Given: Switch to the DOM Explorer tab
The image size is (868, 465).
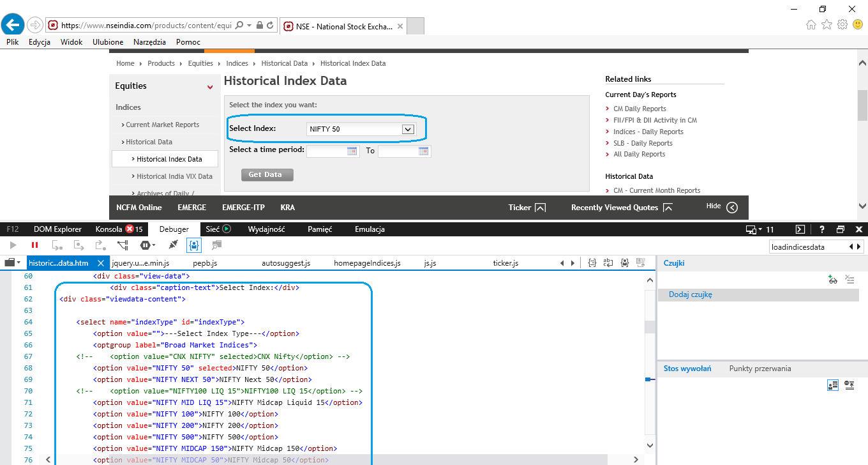Looking at the screenshot, I should coord(57,229).
